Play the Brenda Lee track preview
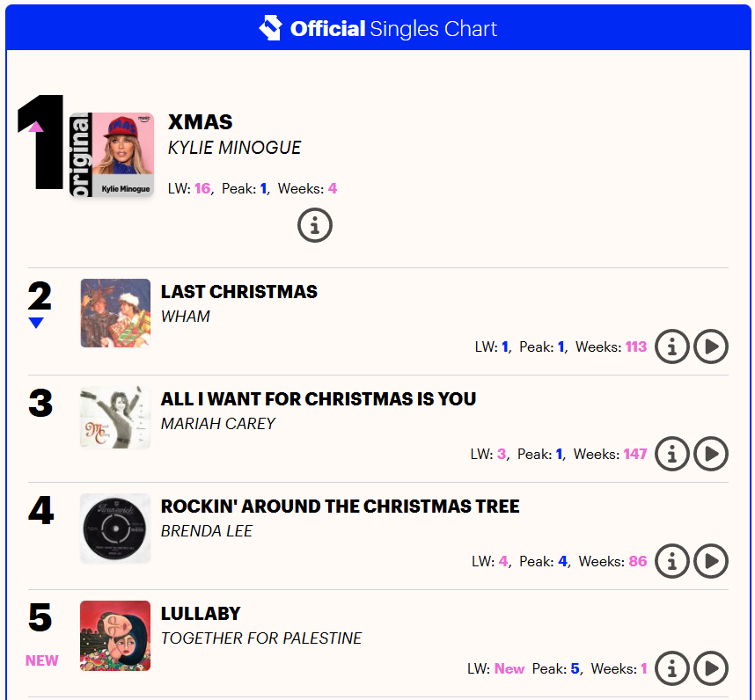The image size is (755, 700). 711,561
